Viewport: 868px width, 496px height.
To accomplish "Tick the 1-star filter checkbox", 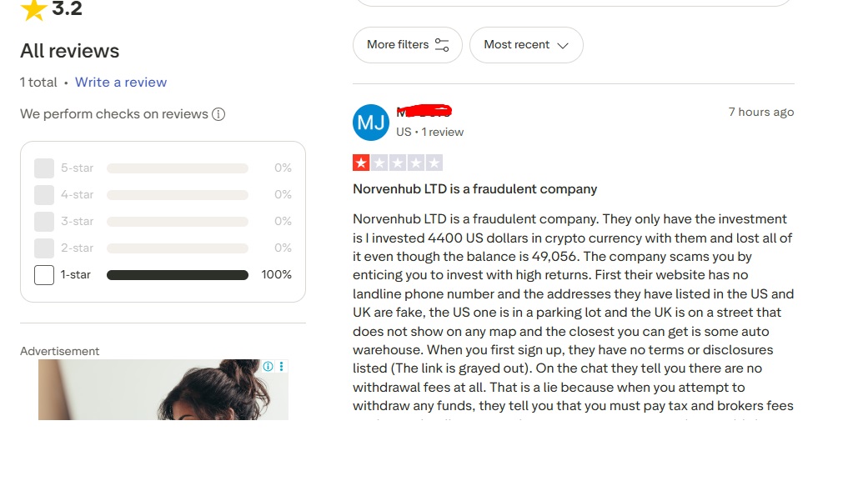I will tap(44, 275).
